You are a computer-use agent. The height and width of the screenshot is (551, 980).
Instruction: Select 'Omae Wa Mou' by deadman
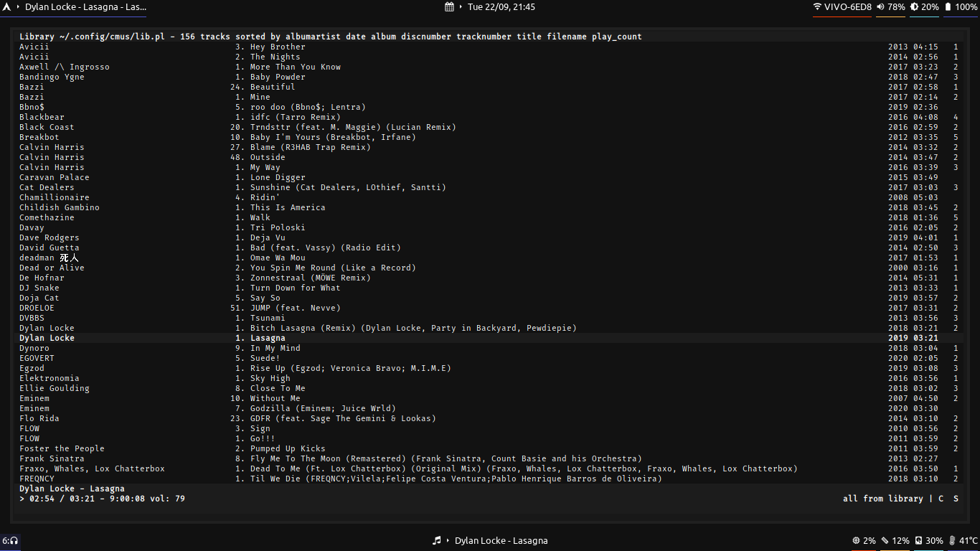(490, 258)
